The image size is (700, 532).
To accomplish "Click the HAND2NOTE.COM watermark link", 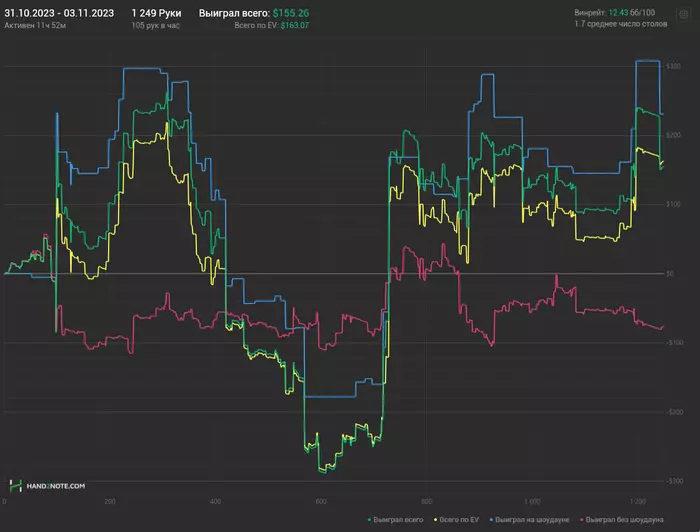I will (x=57, y=486).
